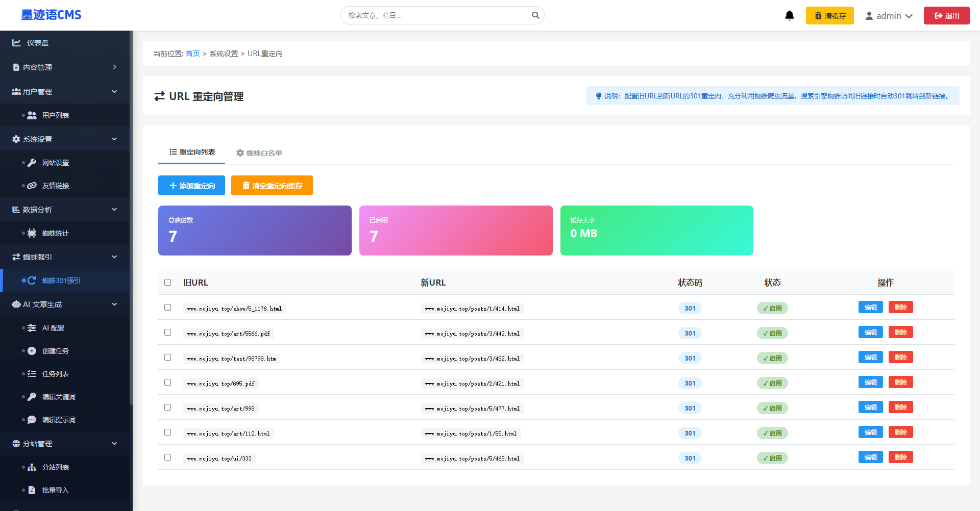Click the notification bell icon

click(x=789, y=16)
